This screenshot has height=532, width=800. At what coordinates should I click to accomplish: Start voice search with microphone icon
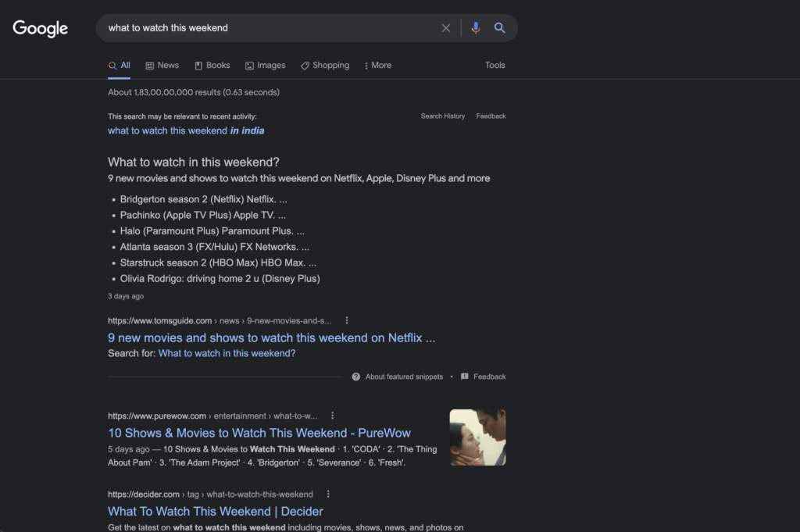point(476,28)
